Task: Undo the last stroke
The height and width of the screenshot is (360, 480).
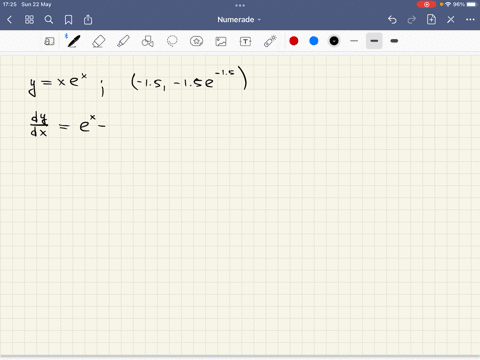Action: point(392,20)
